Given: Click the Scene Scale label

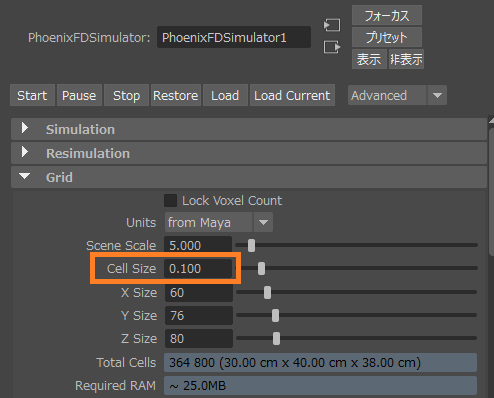Looking at the screenshot, I should (121, 245).
